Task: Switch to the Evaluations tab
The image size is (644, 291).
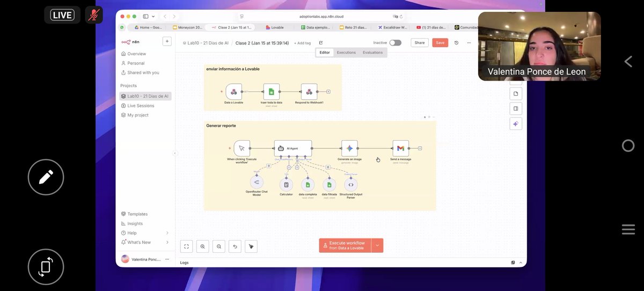Action: click(x=372, y=53)
